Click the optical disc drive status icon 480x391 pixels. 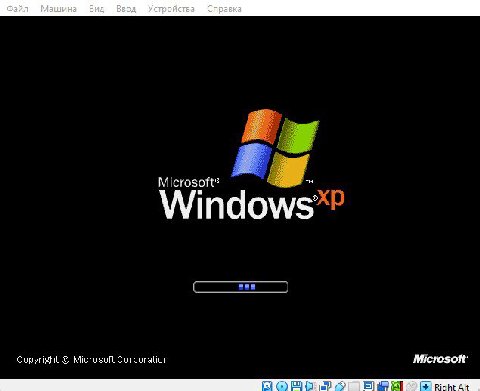click(282, 386)
